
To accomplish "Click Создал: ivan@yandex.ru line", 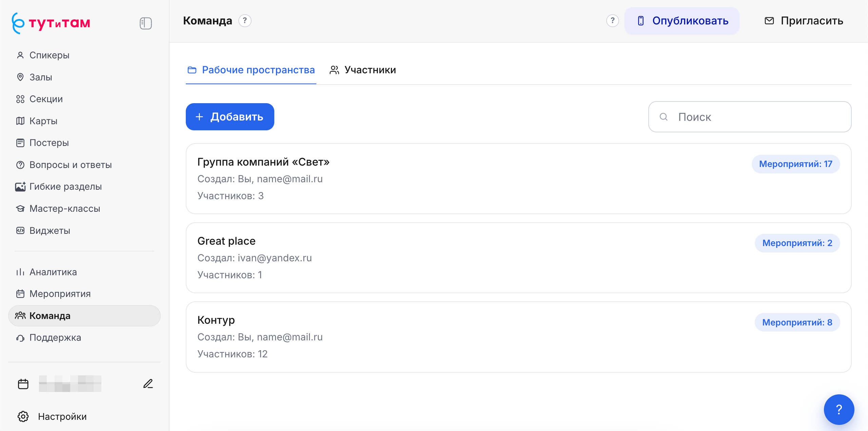I will 255,258.
